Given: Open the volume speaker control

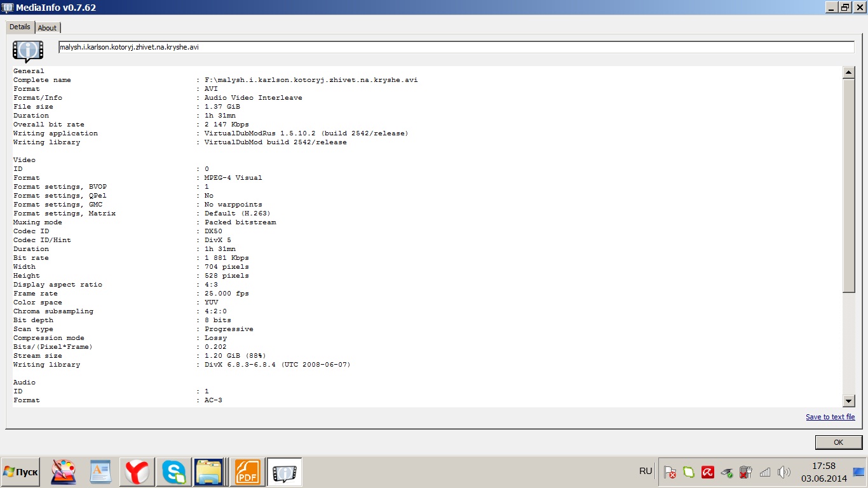Looking at the screenshot, I should click(784, 472).
